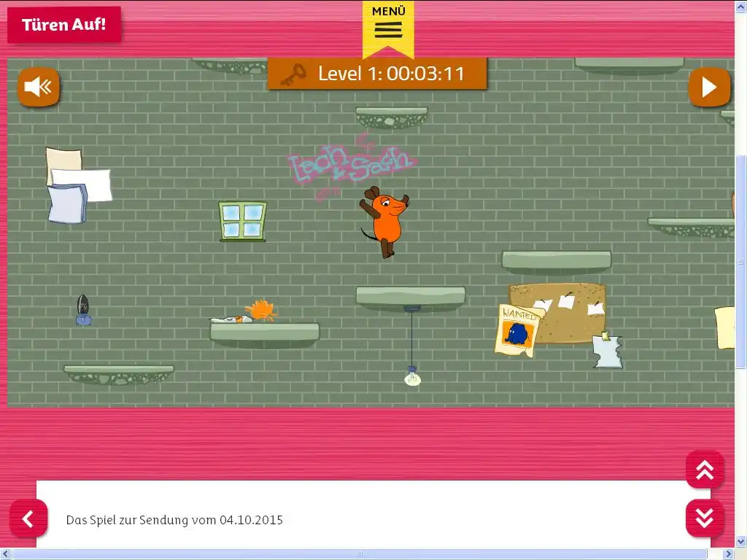Image resolution: width=747 pixels, height=560 pixels.
Task: Open the yellow MENÜ banner
Action: (388, 28)
